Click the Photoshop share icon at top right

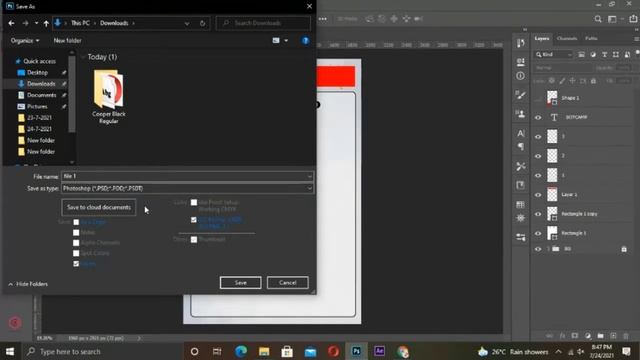click(x=633, y=19)
